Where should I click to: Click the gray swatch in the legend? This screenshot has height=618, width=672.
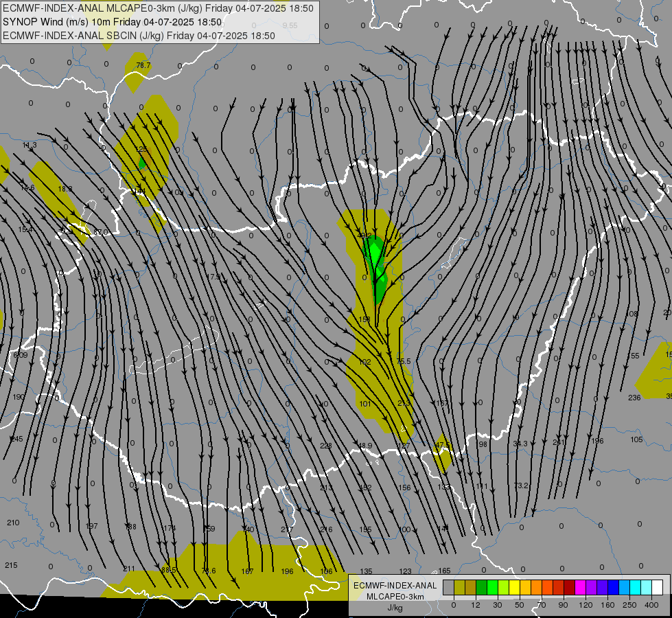[x=448, y=588]
